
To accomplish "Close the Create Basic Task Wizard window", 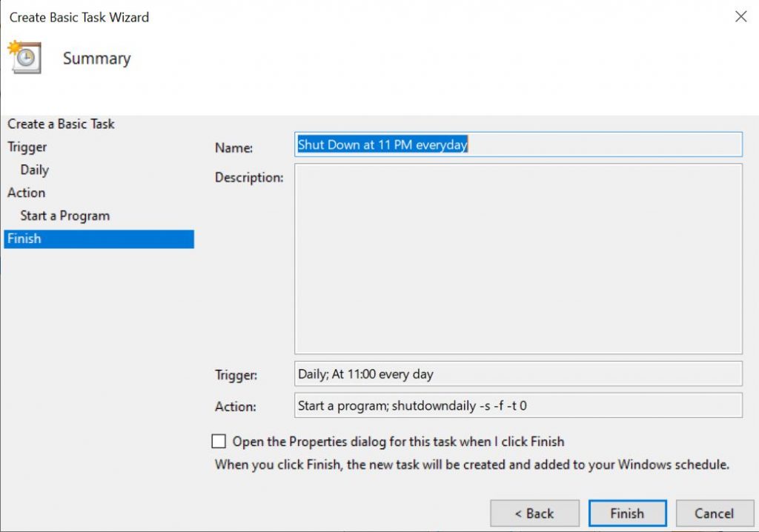I will [x=740, y=16].
